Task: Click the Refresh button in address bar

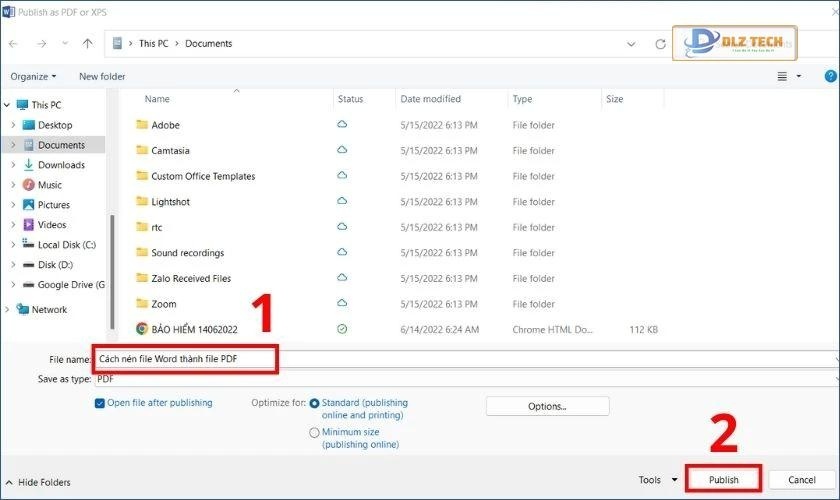Action: point(660,44)
